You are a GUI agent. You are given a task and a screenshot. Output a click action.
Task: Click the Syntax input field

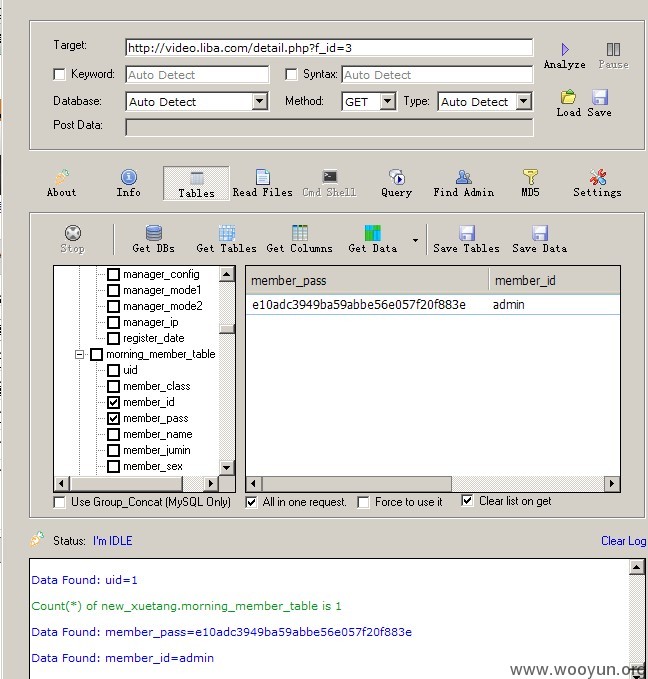[x=437, y=74]
